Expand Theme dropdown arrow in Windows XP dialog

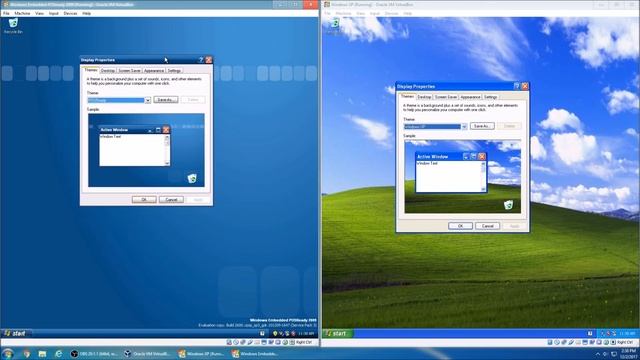pyautogui.click(x=464, y=127)
